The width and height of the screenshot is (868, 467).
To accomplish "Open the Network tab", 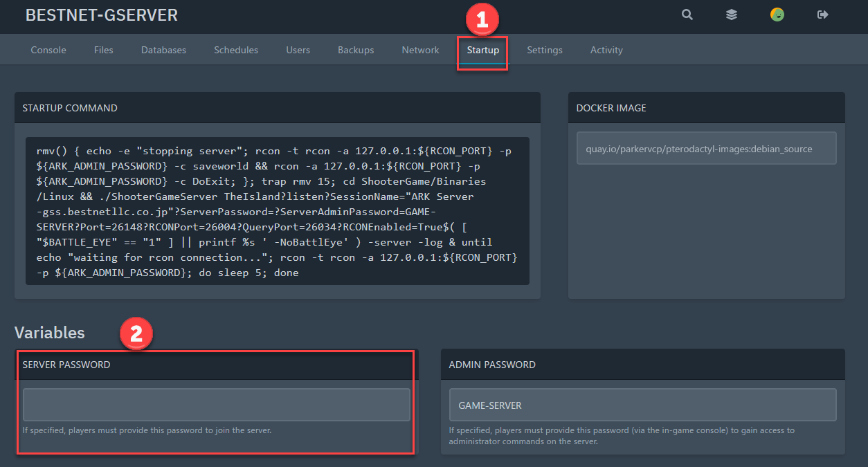I will tap(420, 50).
